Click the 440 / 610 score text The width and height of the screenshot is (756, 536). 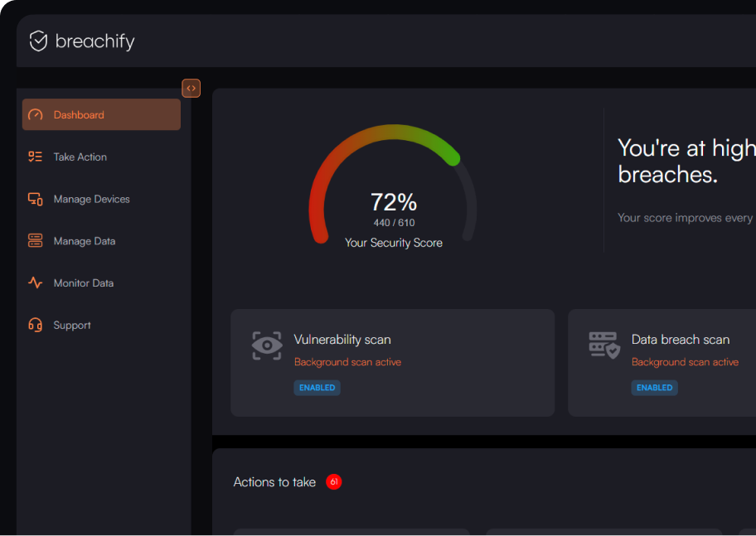tap(394, 223)
